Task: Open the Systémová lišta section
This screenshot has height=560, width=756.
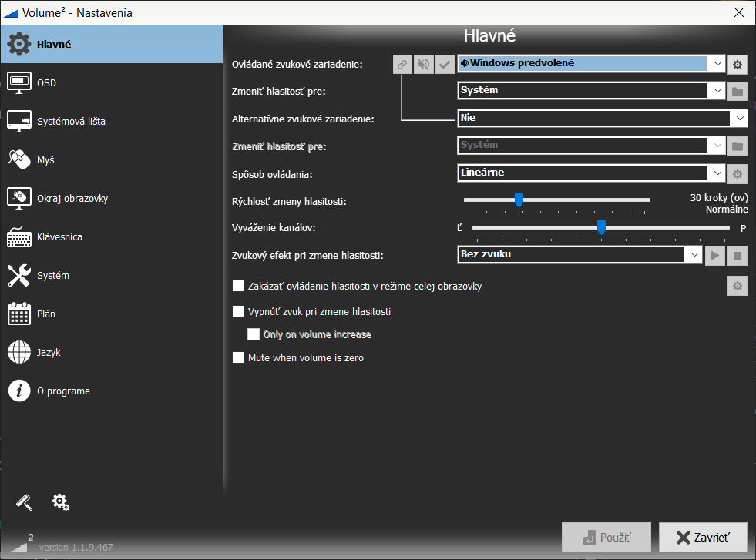Action: 71,122
